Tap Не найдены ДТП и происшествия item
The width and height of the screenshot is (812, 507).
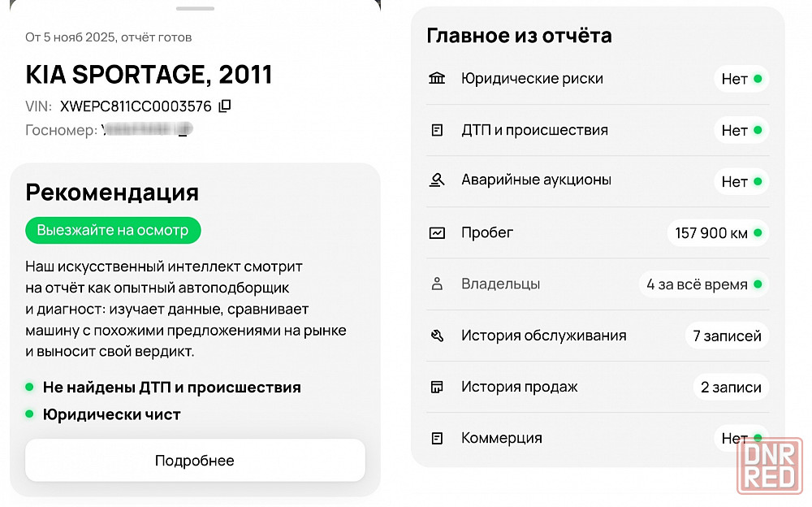coord(171,388)
